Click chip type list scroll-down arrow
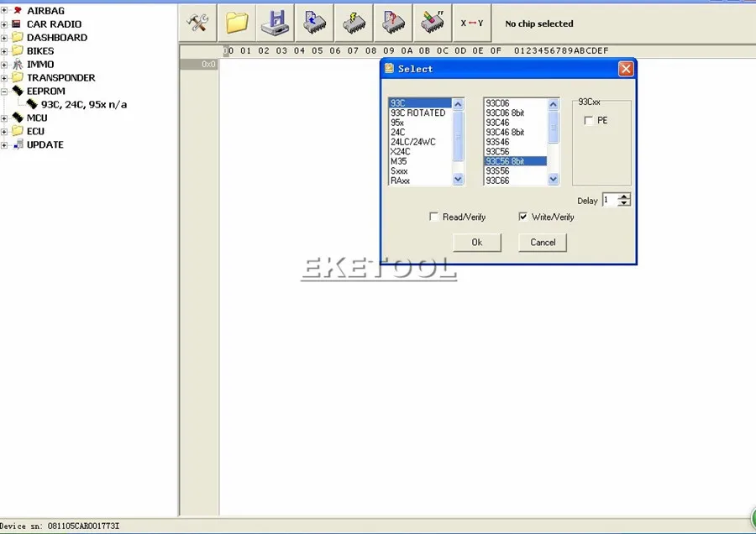The width and height of the screenshot is (756, 534). click(x=553, y=180)
